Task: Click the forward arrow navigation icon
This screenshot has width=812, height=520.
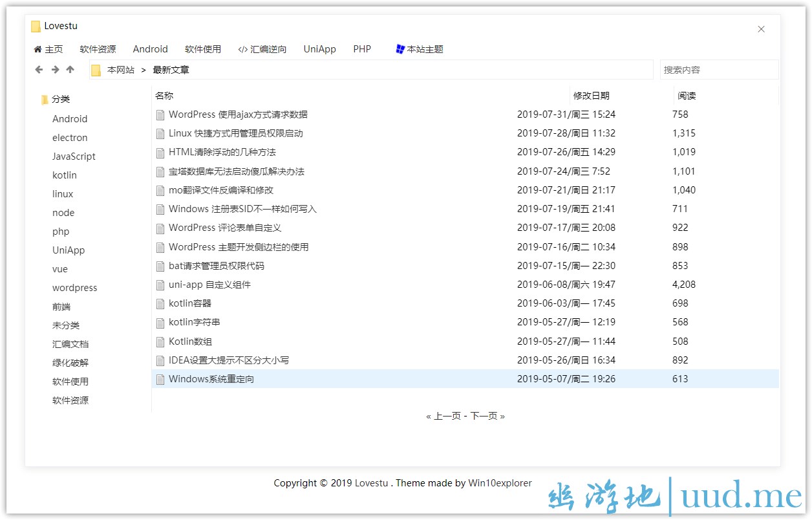Action: 55,70
